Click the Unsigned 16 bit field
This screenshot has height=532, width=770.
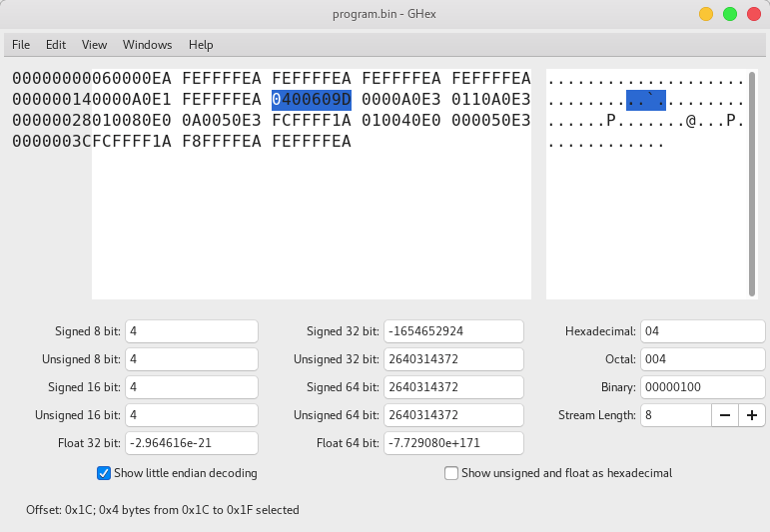pyautogui.click(x=192, y=415)
